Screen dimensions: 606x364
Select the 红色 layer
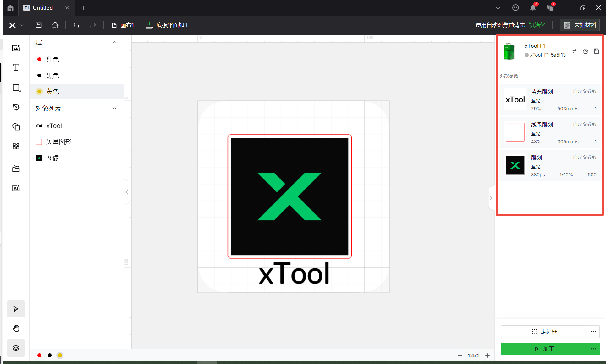click(x=77, y=59)
